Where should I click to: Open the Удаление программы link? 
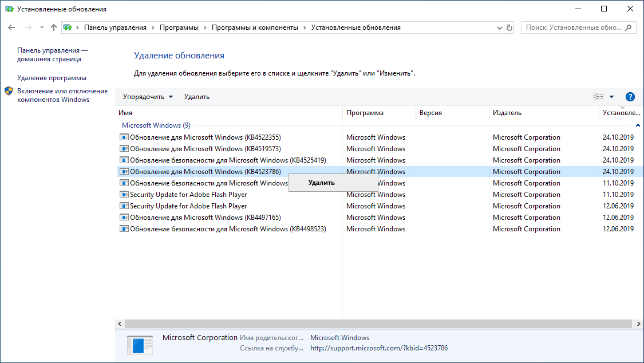[52, 78]
